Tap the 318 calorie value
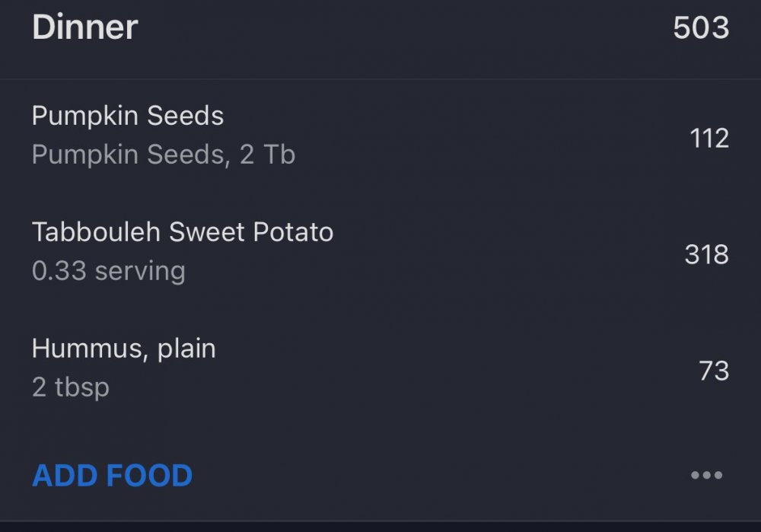Image resolution: width=761 pixels, height=532 pixels. [706, 254]
